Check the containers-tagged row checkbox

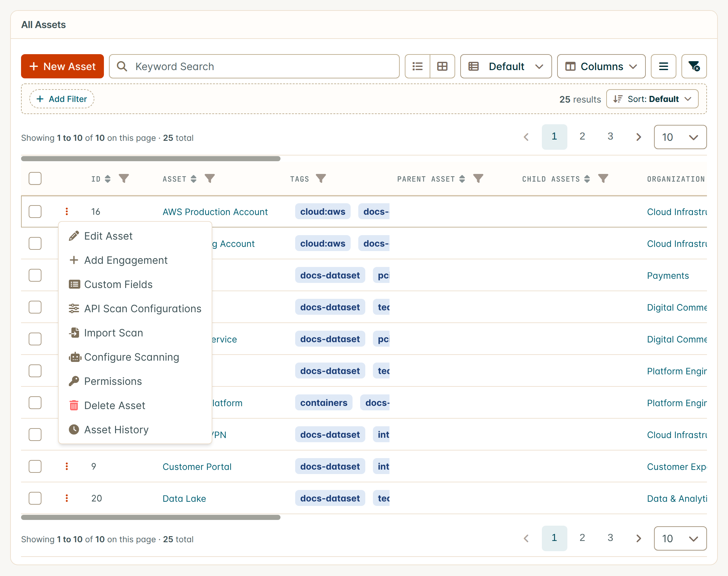(35, 403)
